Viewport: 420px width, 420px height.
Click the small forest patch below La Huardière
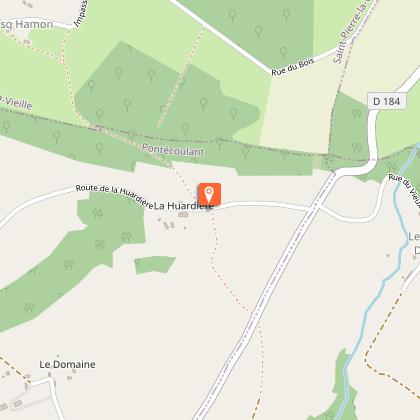click(154, 265)
